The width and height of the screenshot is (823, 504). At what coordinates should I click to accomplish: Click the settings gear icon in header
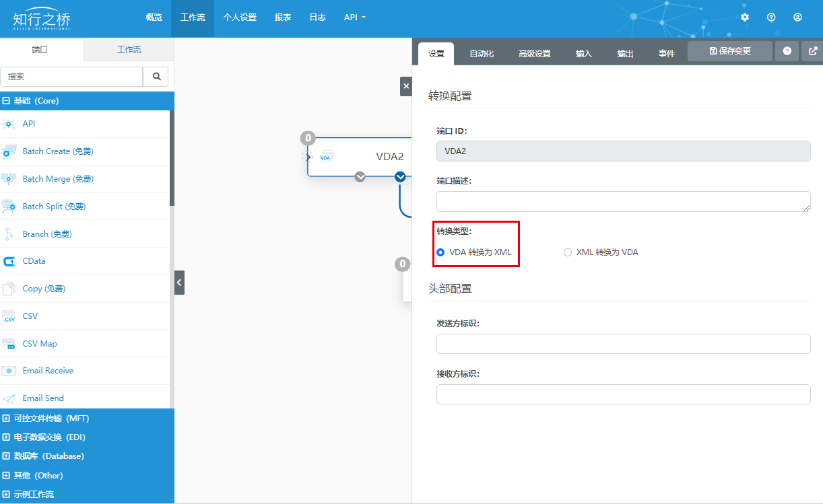pyautogui.click(x=744, y=17)
